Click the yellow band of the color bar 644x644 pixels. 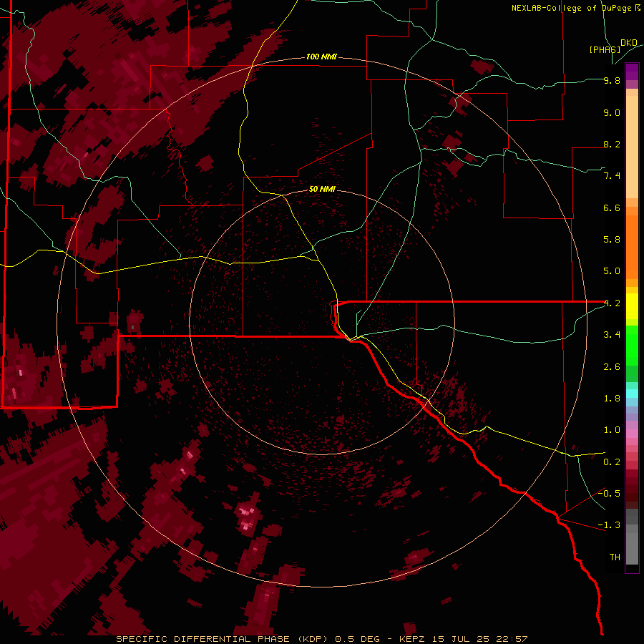632,306
